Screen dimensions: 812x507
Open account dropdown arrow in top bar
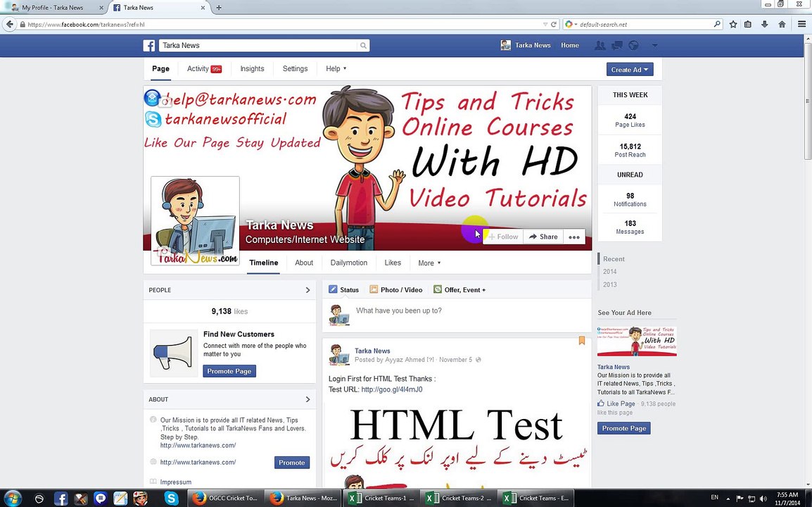pyautogui.click(x=654, y=46)
